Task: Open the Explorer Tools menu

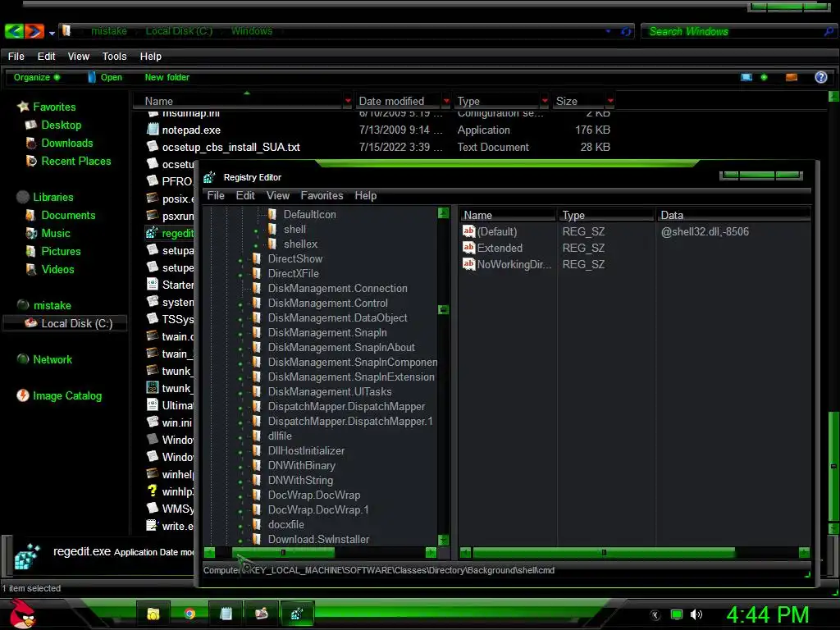Action: [x=115, y=57]
